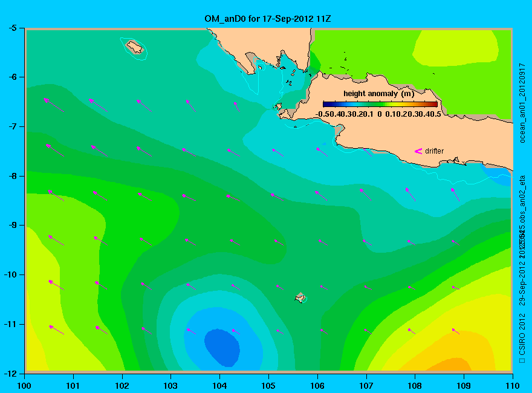Click the height anomaly color bar
The width and height of the screenshot is (532, 393).
click(380, 104)
